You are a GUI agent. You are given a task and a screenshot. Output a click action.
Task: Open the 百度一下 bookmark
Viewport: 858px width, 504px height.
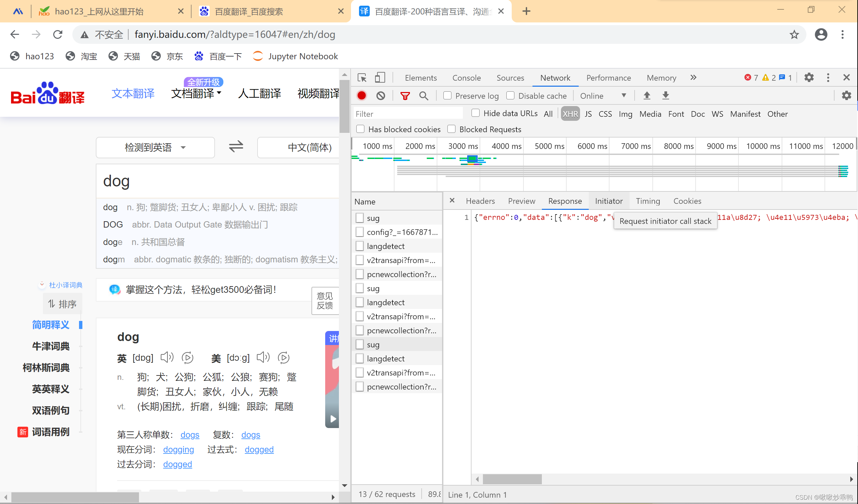click(218, 56)
